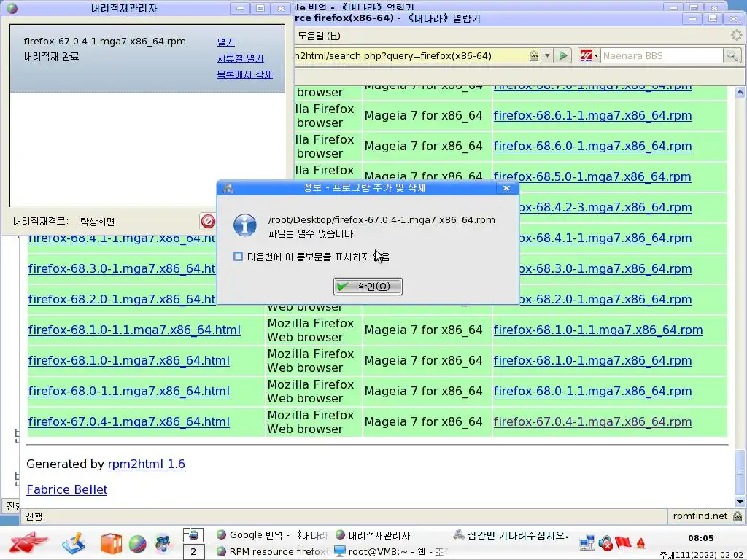
Task: Click the page security icon in the address bar
Action: [x=534, y=55]
